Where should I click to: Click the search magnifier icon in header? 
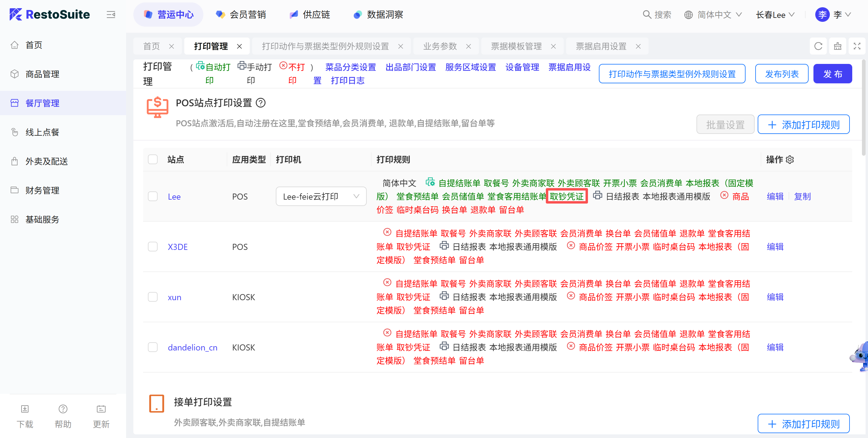pyautogui.click(x=647, y=15)
